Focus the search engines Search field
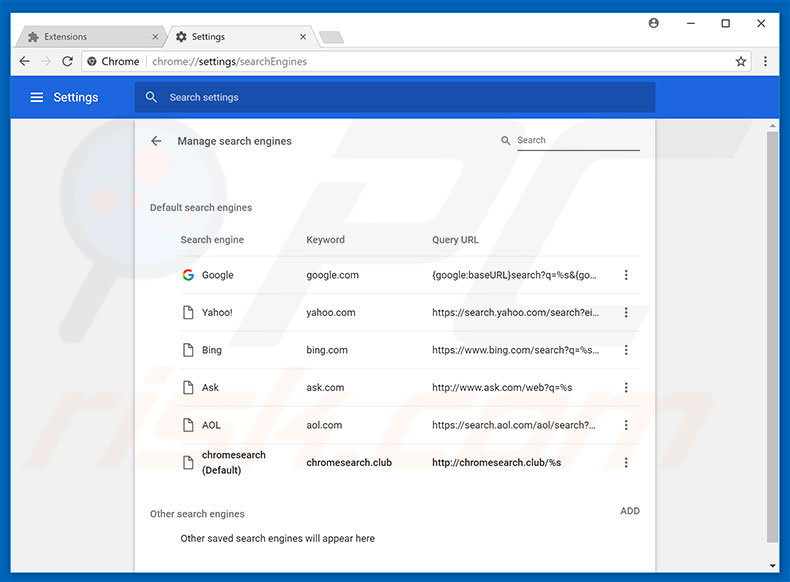 coord(578,141)
